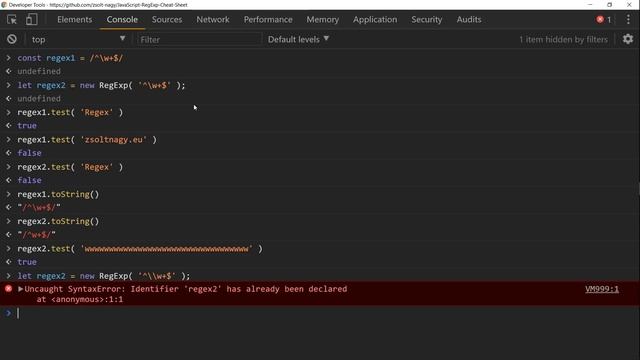Toggle the device toolbar icon
640x360 pixels.
pos(31,19)
